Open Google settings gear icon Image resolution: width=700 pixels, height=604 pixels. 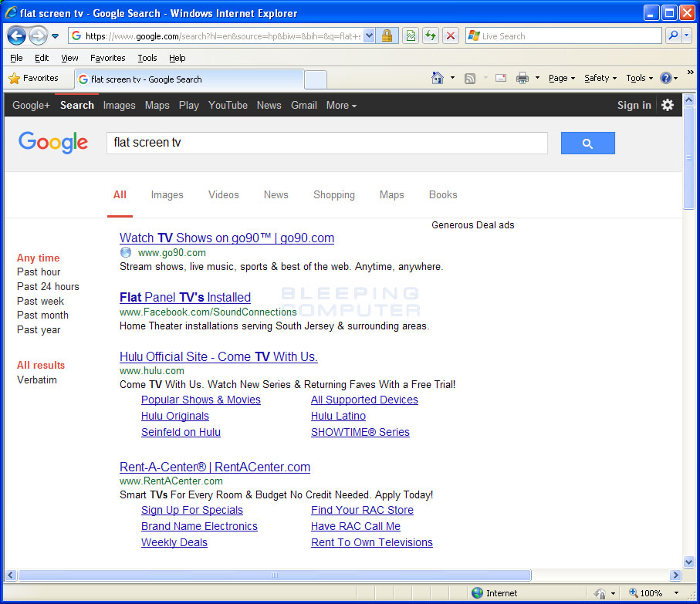(x=668, y=105)
